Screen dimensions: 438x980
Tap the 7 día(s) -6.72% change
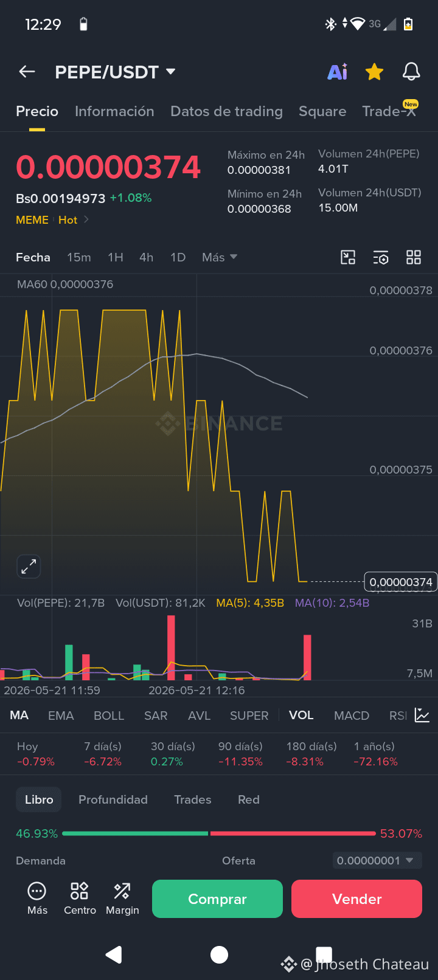point(103,754)
